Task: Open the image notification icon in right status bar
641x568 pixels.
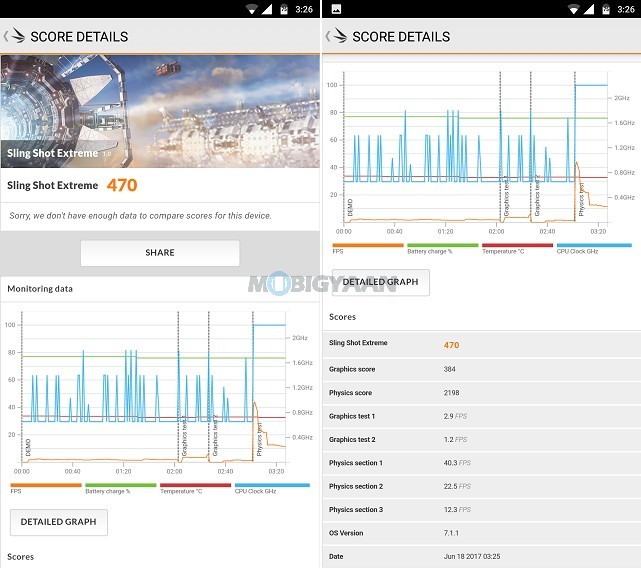Action: (x=336, y=9)
